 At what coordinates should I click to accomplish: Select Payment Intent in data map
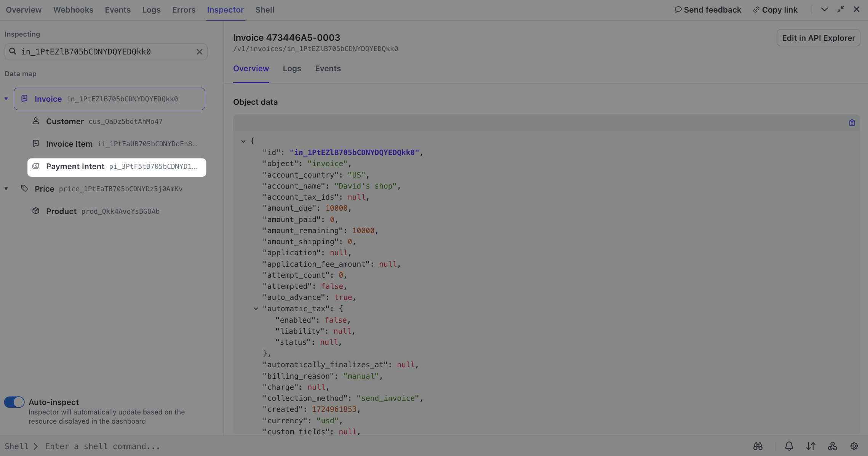coord(117,167)
